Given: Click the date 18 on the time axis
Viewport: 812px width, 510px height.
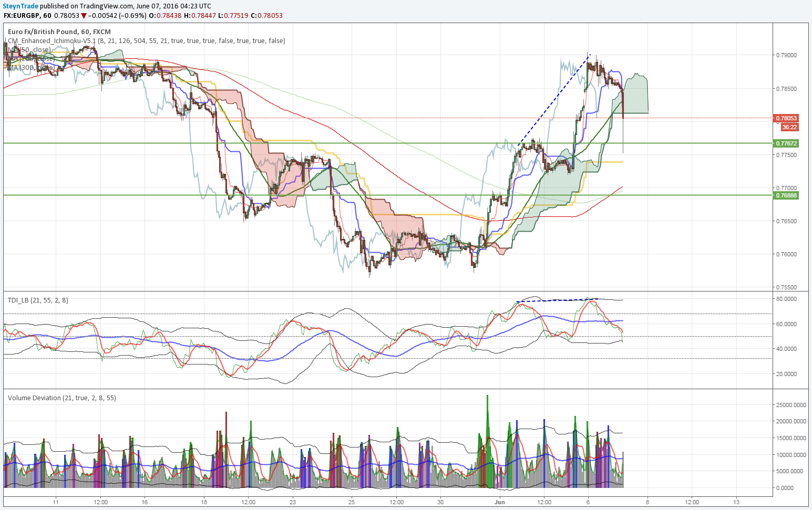Looking at the screenshot, I should pos(204,502).
